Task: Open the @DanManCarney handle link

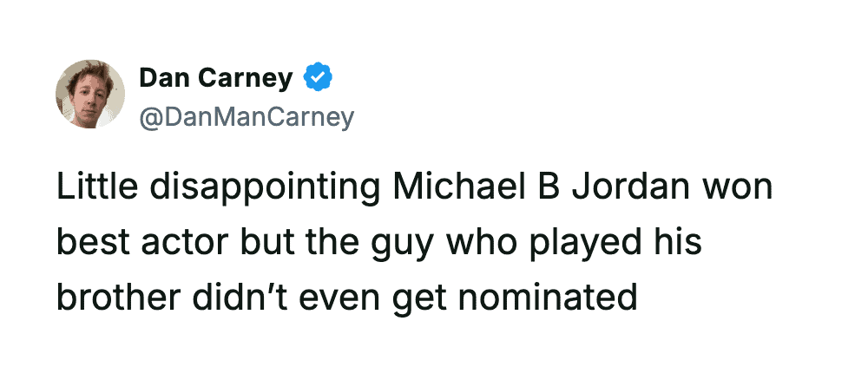Action: pyautogui.click(x=247, y=117)
